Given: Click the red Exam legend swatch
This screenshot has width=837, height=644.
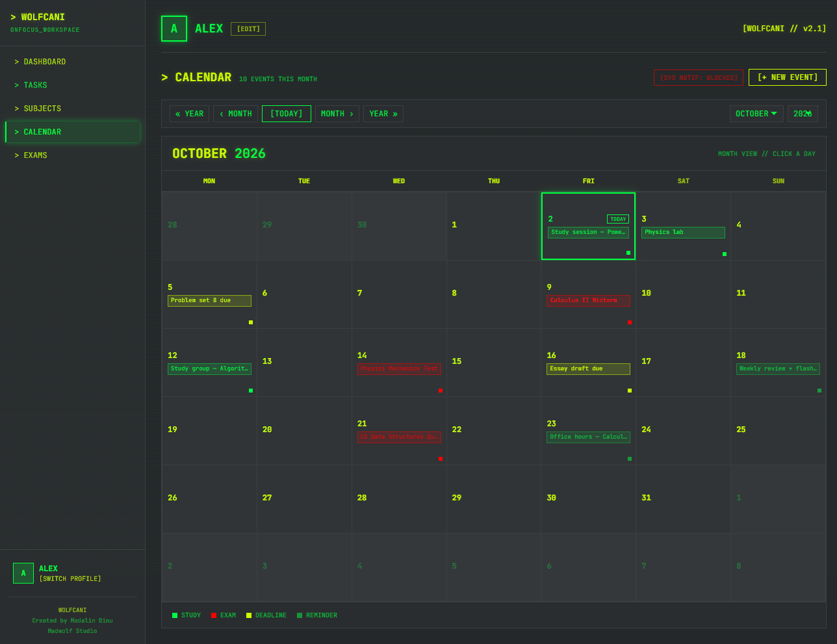Looking at the screenshot, I should point(214,615).
